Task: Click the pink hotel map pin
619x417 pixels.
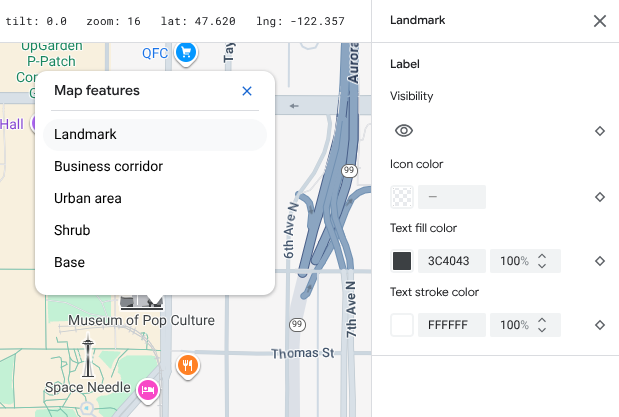Action: pos(148,389)
